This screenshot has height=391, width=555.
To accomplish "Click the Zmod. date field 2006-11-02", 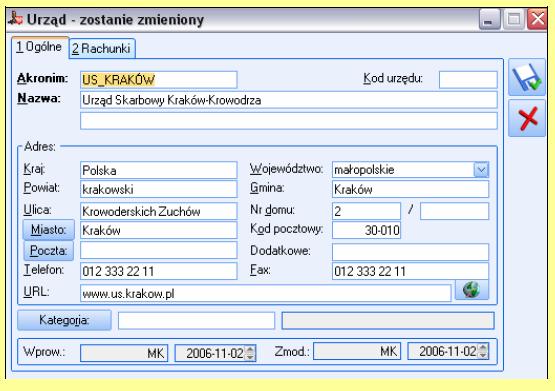I will pyautogui.click(x=448, y=351).
